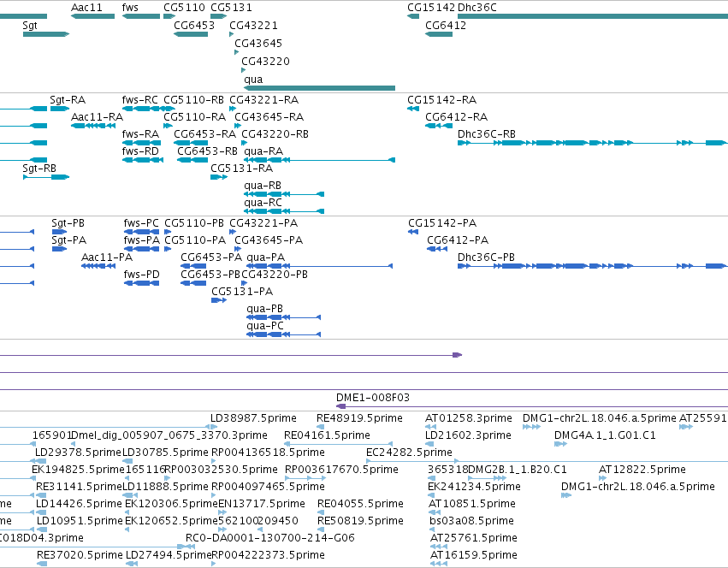The image size is (728, 568).
Task: Click the Sgt-RA transcript label
Action: point(68,100)
